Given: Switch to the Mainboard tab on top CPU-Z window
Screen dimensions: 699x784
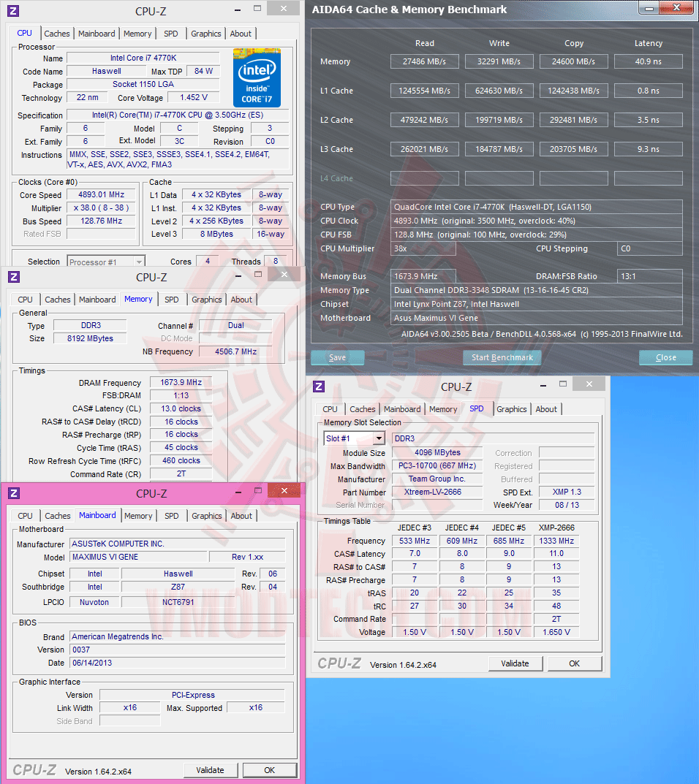Looking at the screenshot, I should pyautogui.click(x=97, y=33).
